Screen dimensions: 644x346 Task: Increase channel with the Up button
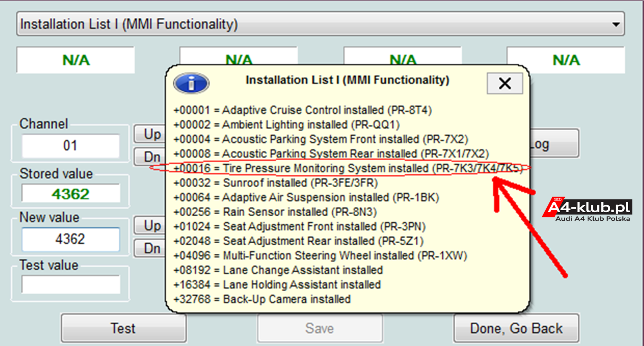[x=150, y=134]
